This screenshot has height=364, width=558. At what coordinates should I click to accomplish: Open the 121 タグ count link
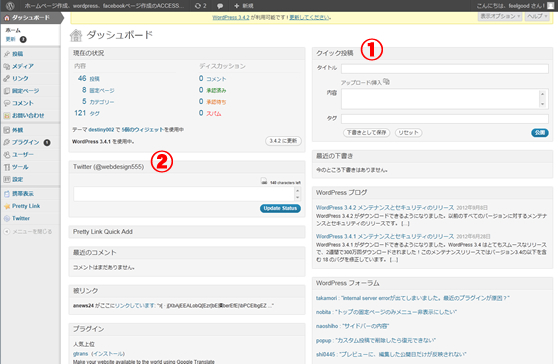tap(87, 113)
